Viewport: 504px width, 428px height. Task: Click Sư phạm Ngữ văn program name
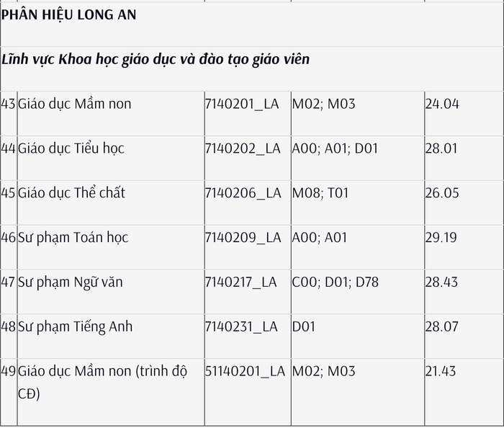coord(71,282)
